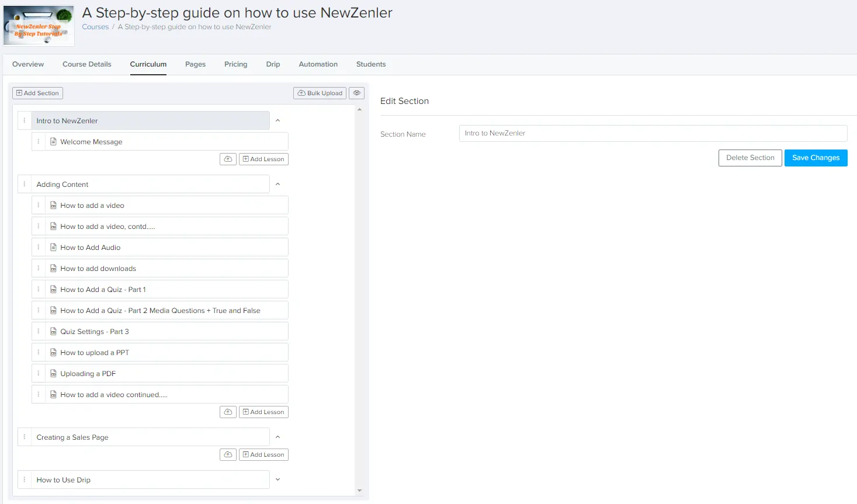This screenshot has height=504, width=857.
Task: Click the Save Changes button
Action: pyautogui.click(x=816, y=158)
